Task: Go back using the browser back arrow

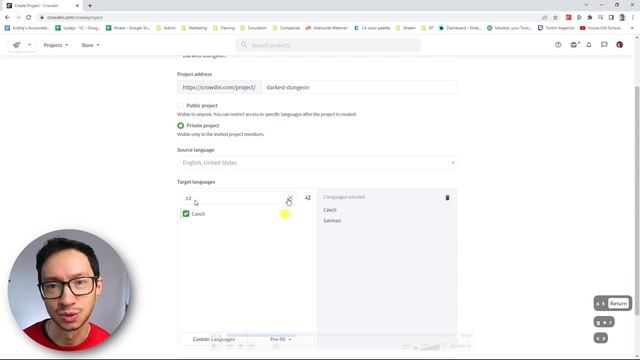Action: tap(7, 18)
